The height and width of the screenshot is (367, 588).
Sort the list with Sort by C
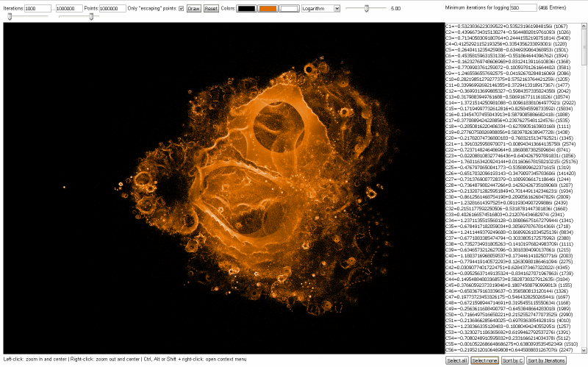click(x=512, y=361)
